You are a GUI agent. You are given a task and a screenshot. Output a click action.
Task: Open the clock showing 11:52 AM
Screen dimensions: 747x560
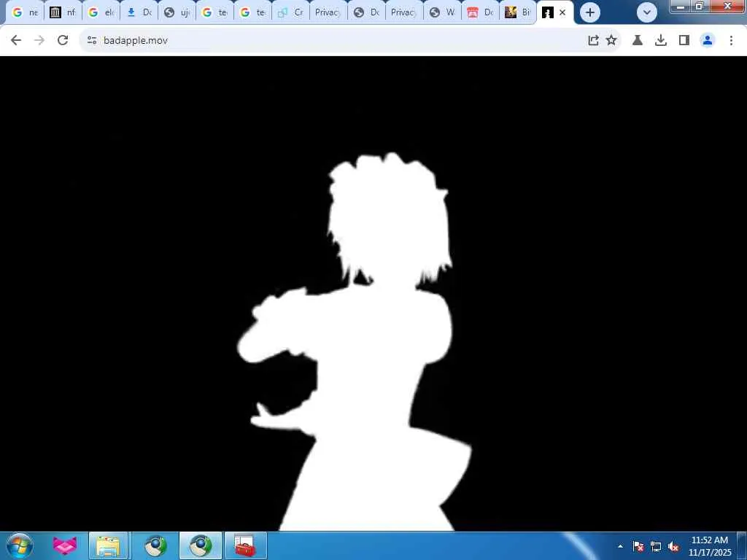coord(709,546)
